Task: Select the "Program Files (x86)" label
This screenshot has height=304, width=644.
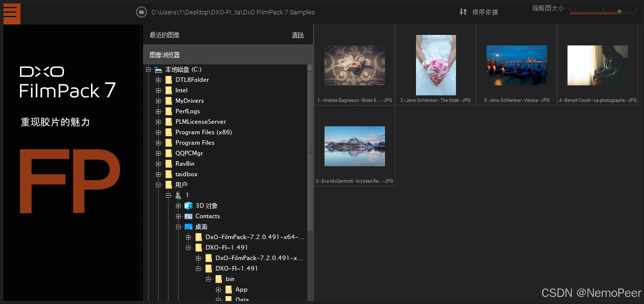Action: click(203, 132)
